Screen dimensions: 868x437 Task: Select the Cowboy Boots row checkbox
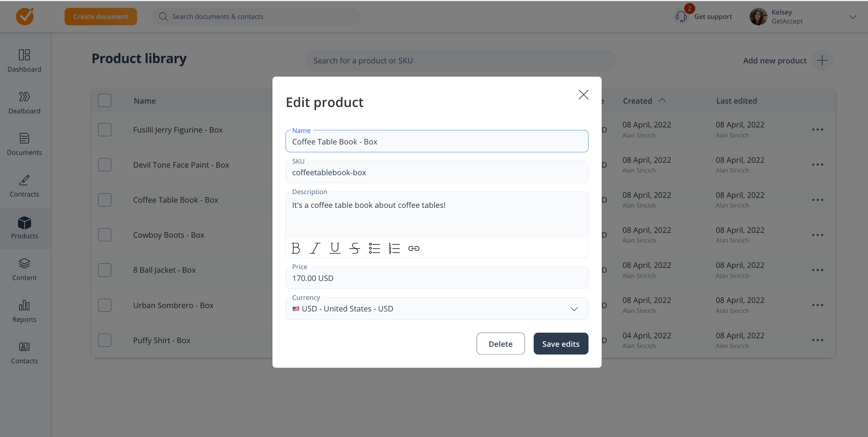pyautogui.click(x=105, y=235)
